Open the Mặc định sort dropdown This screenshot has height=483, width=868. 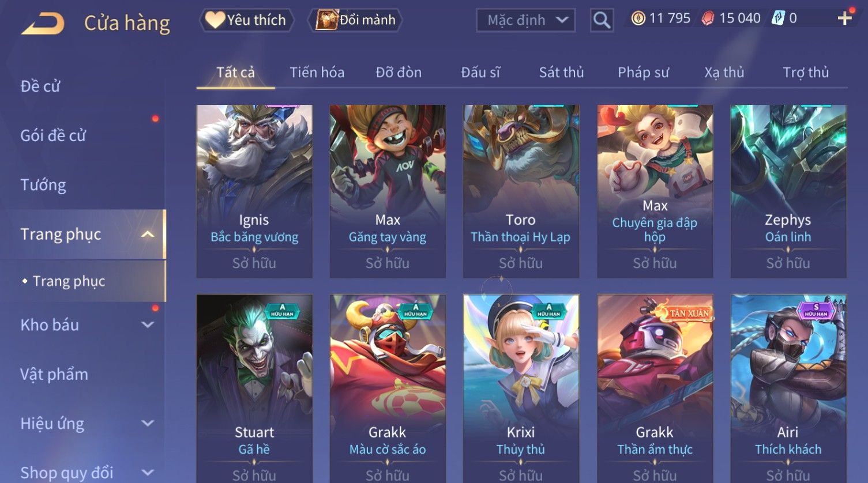[525, 21]
